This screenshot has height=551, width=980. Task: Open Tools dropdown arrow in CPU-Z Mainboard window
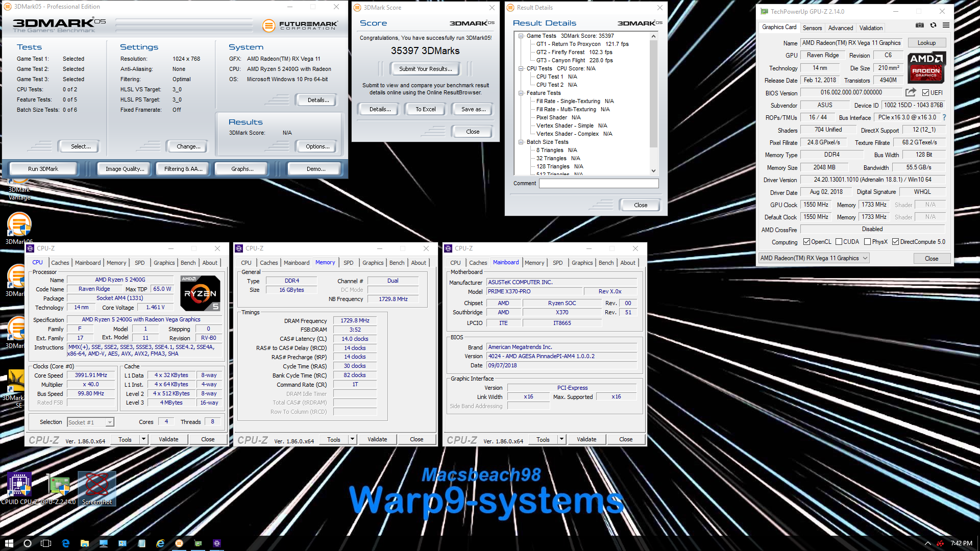[561, 439]
